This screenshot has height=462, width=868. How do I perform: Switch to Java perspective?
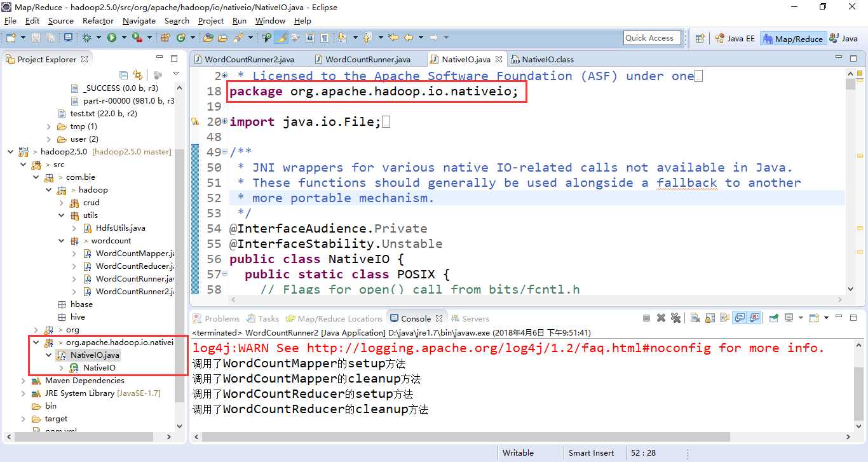[x=844, y=38]
